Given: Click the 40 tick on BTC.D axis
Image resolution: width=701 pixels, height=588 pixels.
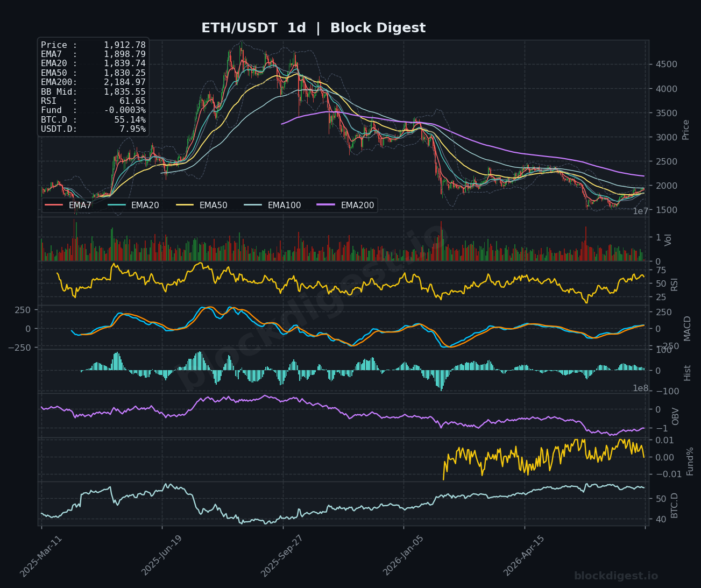Looking at the screenshot, I should tap(660, 519).
